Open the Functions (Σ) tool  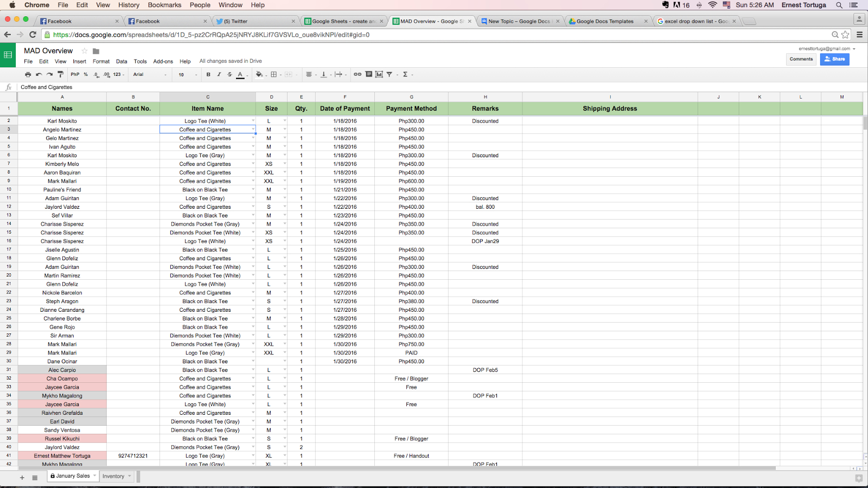pyautogui.click(x=406, y=74)
